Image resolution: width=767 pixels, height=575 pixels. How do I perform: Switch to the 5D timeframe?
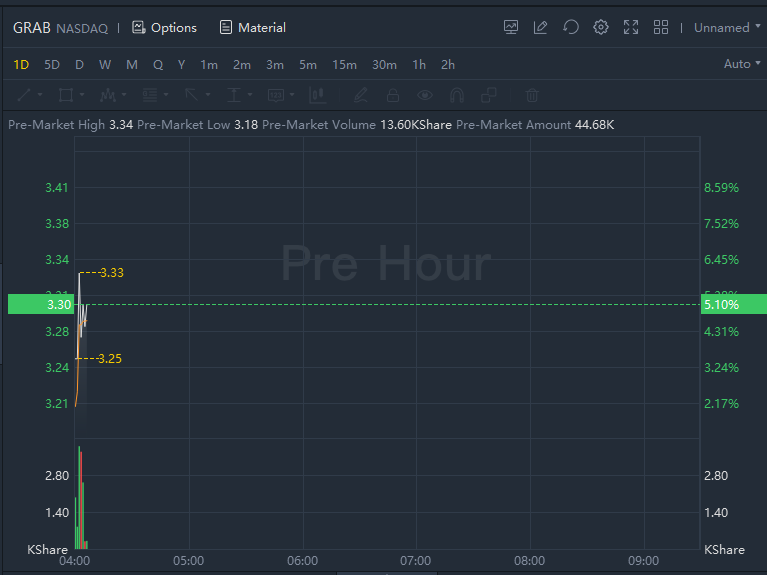tap(52, 65)
